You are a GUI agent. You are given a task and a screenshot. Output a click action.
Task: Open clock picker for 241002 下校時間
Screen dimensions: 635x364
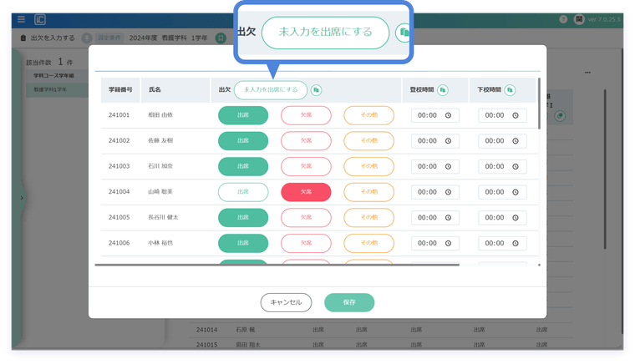tap(516, 141)
